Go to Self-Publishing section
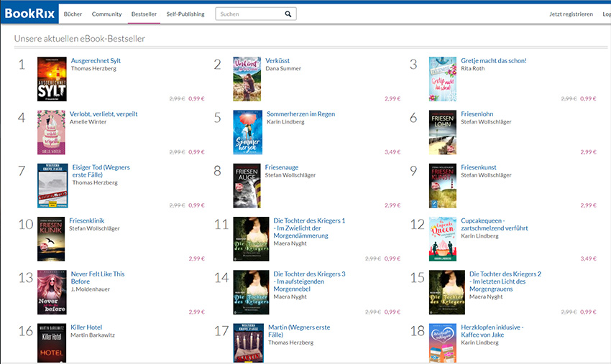The width and height of the screenshot is (611, 364). click(x=185, y=14)
